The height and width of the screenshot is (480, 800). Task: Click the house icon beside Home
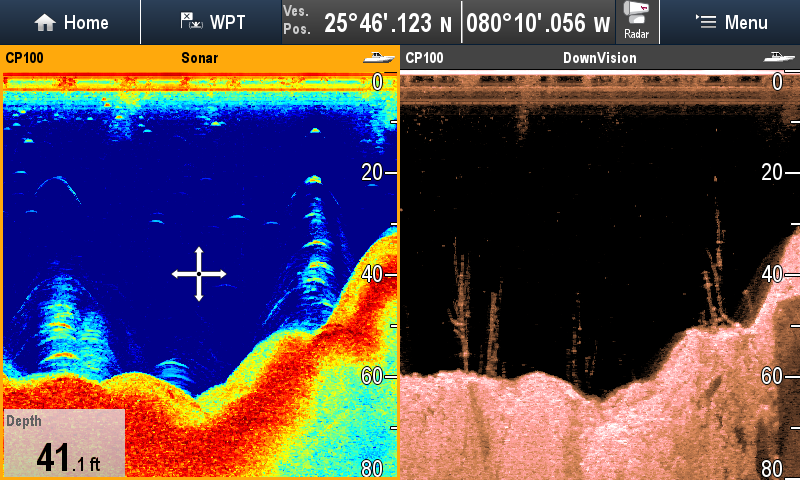[45, 22]
